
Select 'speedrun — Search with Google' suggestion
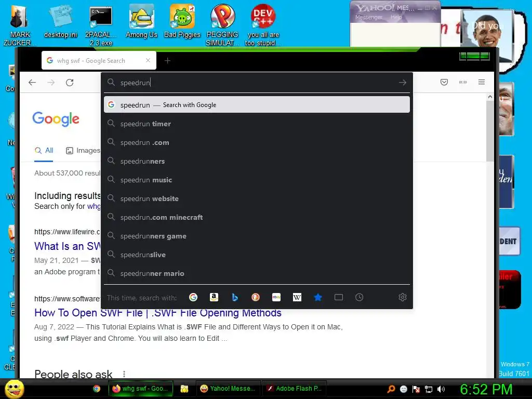coord(257,105)
